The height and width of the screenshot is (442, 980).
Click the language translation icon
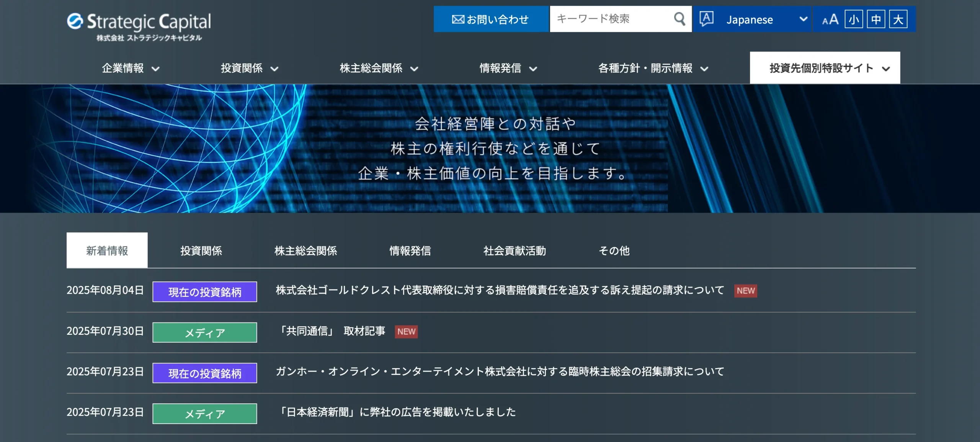tap(706, 19)
